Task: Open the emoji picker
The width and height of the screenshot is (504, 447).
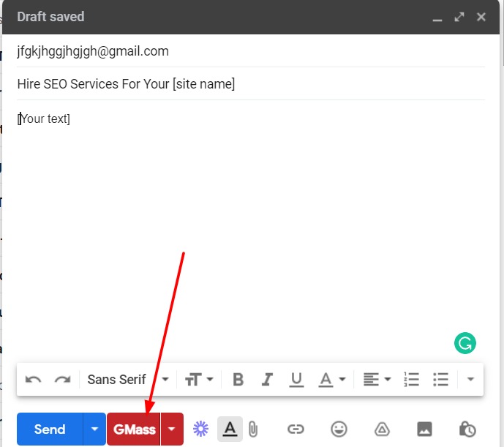Action: (x=339, y=429)
